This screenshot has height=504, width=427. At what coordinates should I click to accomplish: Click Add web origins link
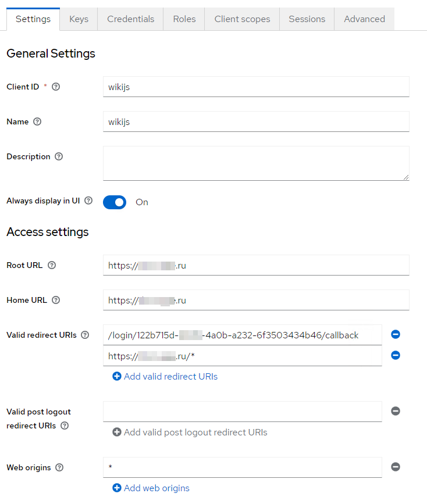click(x=151, y=488)
